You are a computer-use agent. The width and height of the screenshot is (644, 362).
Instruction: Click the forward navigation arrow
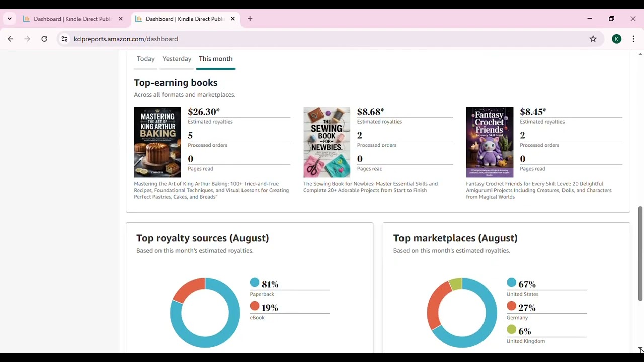tap(27, 39)
